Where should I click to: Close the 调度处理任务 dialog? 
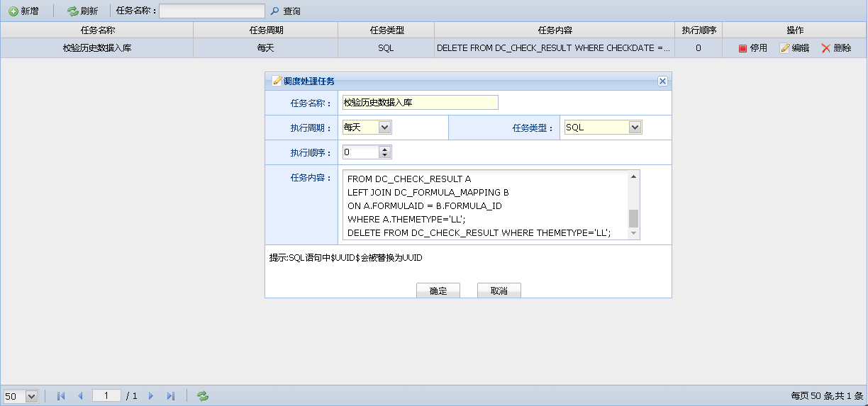coord(662,81)
